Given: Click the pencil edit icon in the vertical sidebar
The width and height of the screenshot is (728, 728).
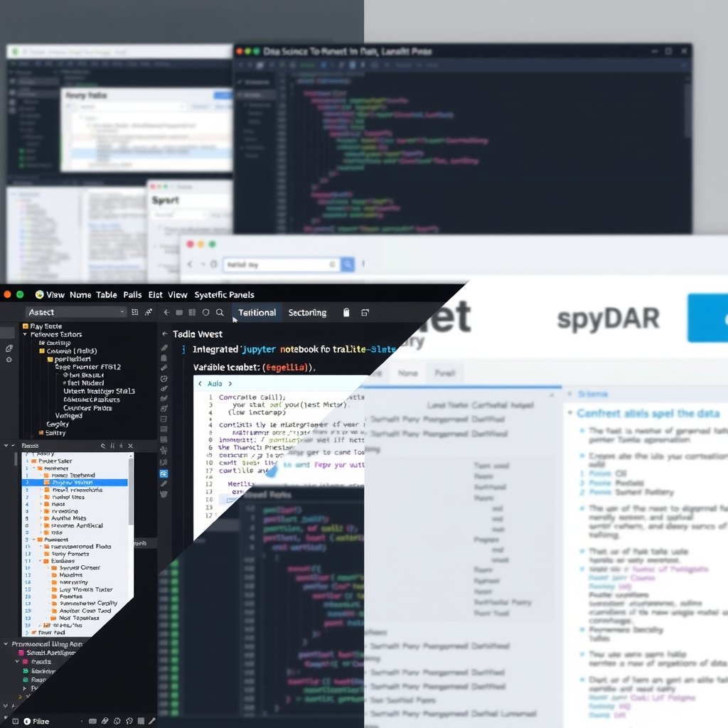Looking at the screenshot, I should tap(164, 348).
